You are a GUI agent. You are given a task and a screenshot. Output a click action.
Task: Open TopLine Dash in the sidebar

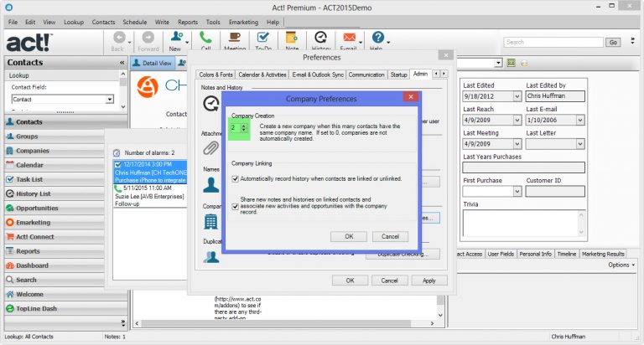pos(66,308)
